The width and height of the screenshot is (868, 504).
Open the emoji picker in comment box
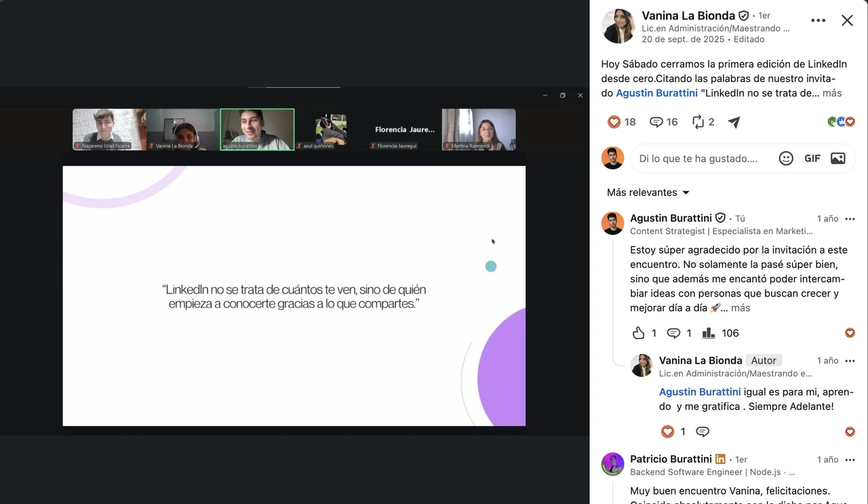click(x=786, y=158)
